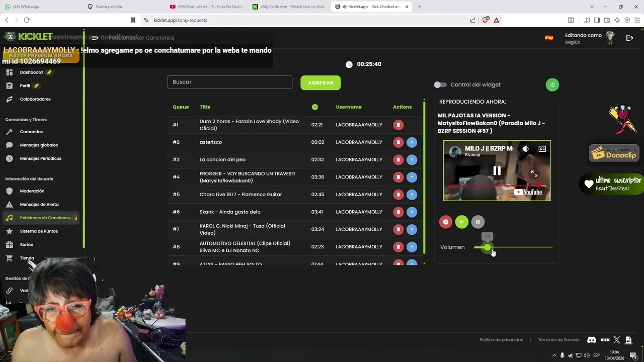
Task: Change language via Spain flag
Action: [549, 38]
